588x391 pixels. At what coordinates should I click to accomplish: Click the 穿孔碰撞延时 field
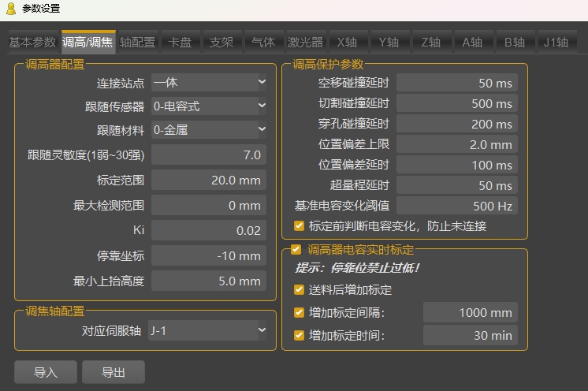(456, 124)
